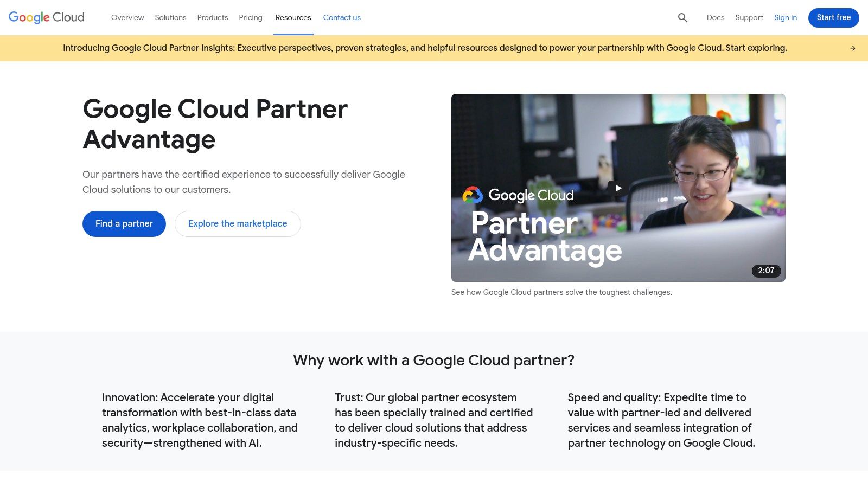868x488 pixels.
Task: Open the Solutions menu
Action: coord(170,17)
